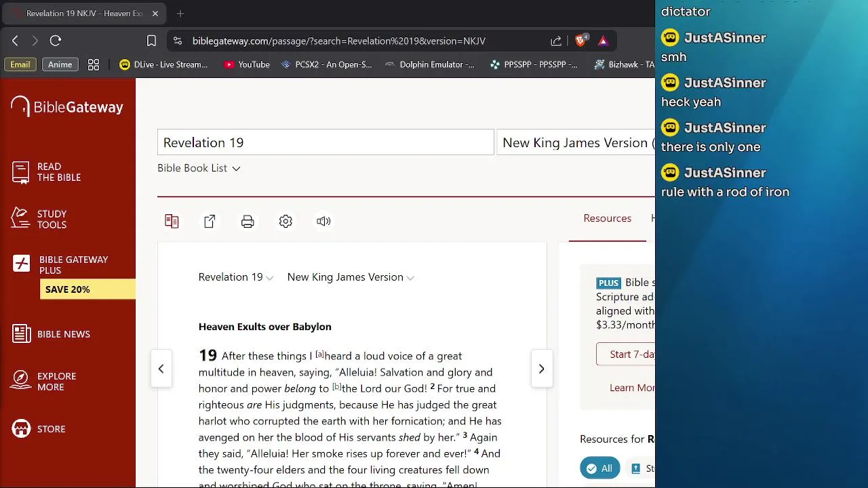Viewport: 868px width, 488px height.
Task: Open the Store section
Action: [39, 429]
